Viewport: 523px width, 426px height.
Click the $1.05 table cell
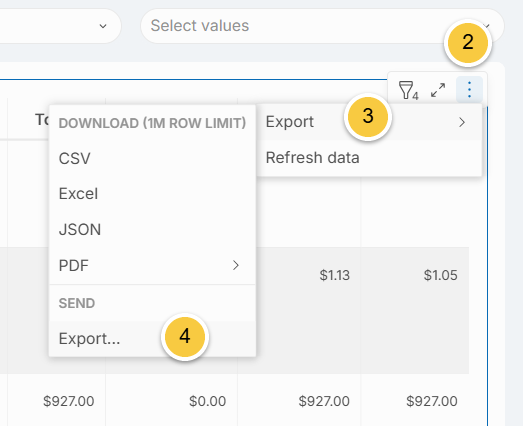[x=440, y=275]
